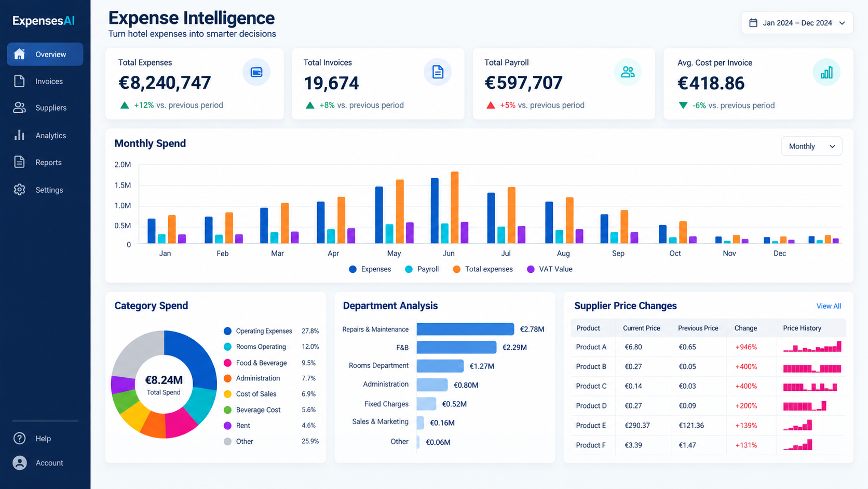Open Analytics section in sidebar

[50, 135]
